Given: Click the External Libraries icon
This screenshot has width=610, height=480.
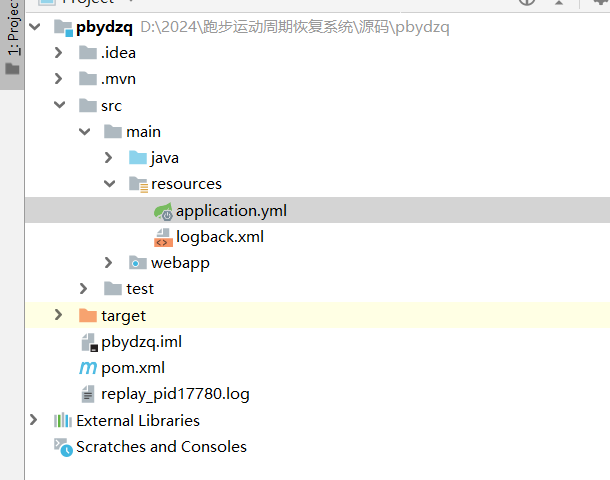Looking at the screenshot, I should (63, 421).
